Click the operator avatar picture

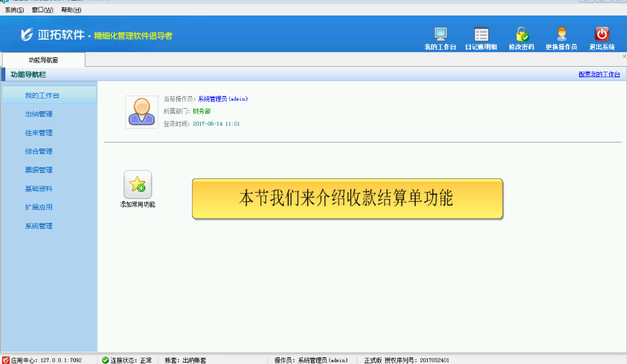pyautogui.click(x=142, y=111)
